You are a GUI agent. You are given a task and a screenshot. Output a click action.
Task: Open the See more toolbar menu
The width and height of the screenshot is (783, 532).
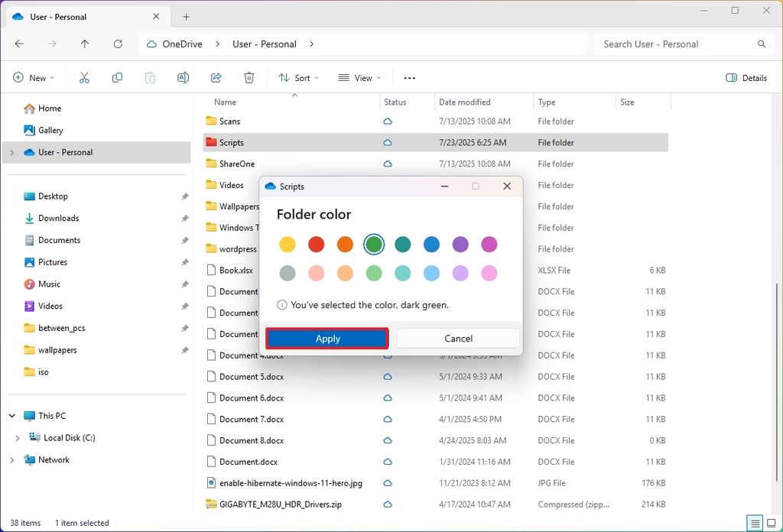point(409,77)
